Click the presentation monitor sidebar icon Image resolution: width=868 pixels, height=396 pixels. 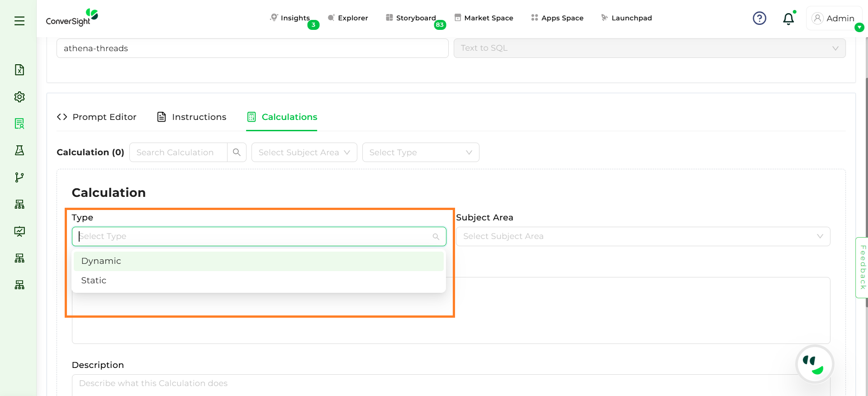pyautogui.click(x=19, y=231)
